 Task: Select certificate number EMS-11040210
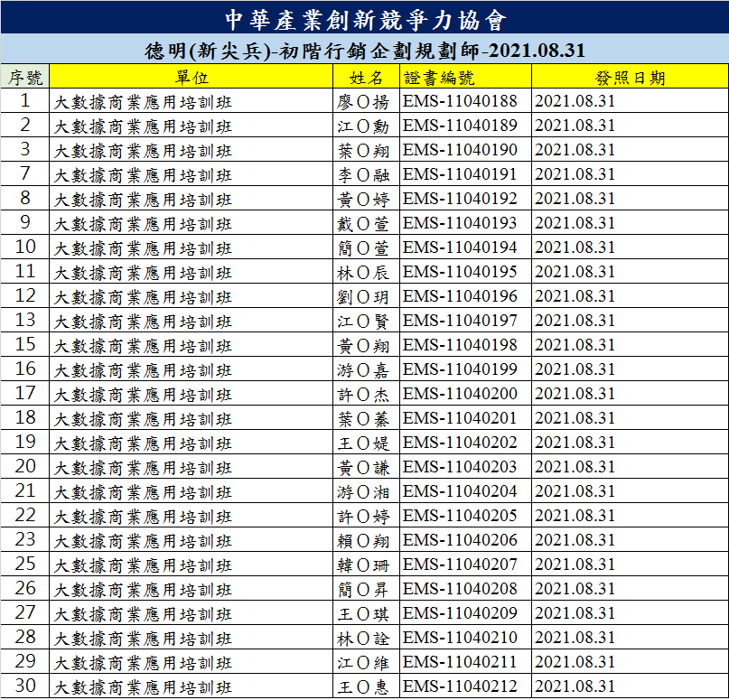click(x=459, y=638)
